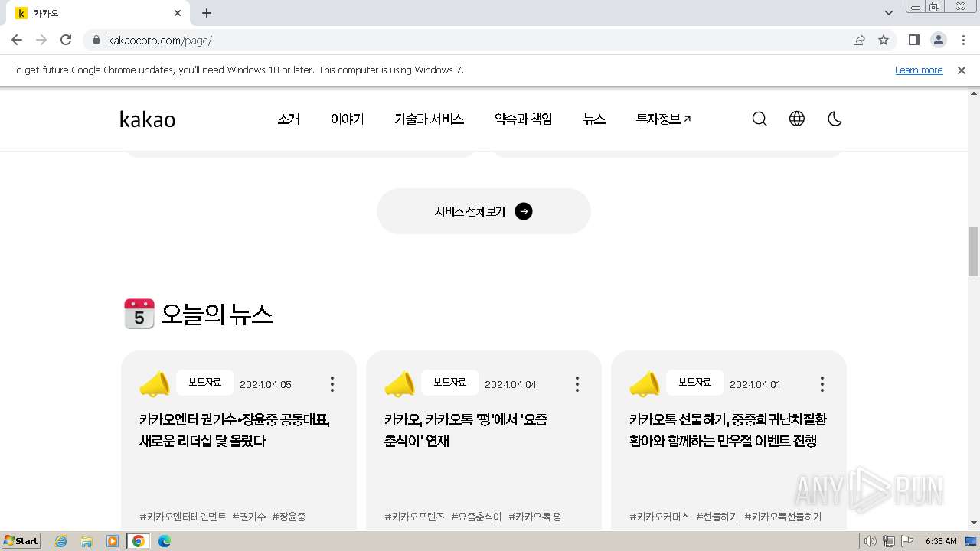Click the Chrome forward arrow
Viewport: 980px width, 551px height.
(41, 40)
